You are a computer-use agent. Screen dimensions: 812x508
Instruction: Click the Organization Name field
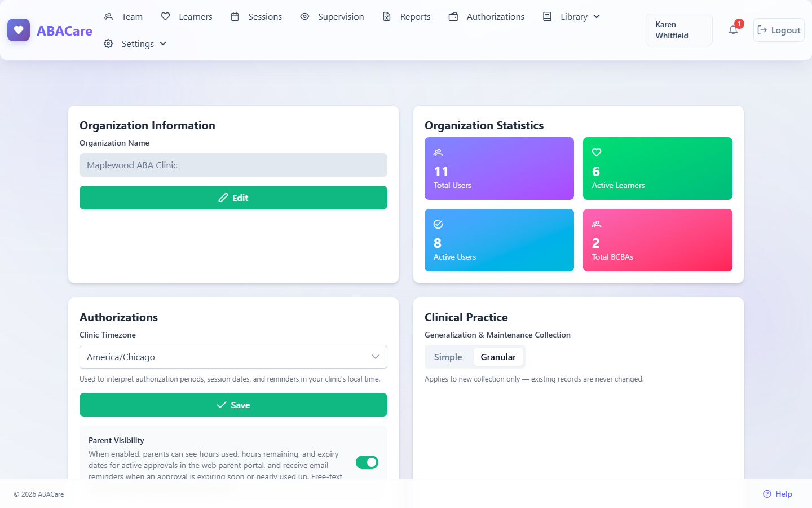point(233,165)
